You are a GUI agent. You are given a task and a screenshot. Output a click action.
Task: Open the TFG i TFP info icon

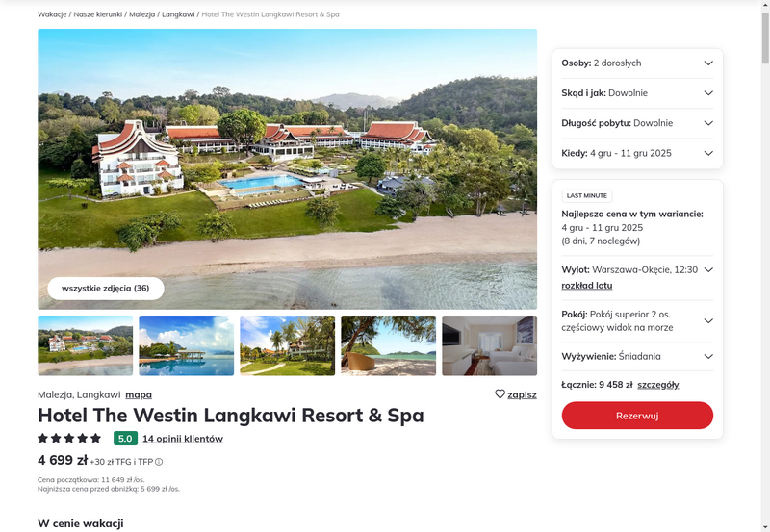159,462
